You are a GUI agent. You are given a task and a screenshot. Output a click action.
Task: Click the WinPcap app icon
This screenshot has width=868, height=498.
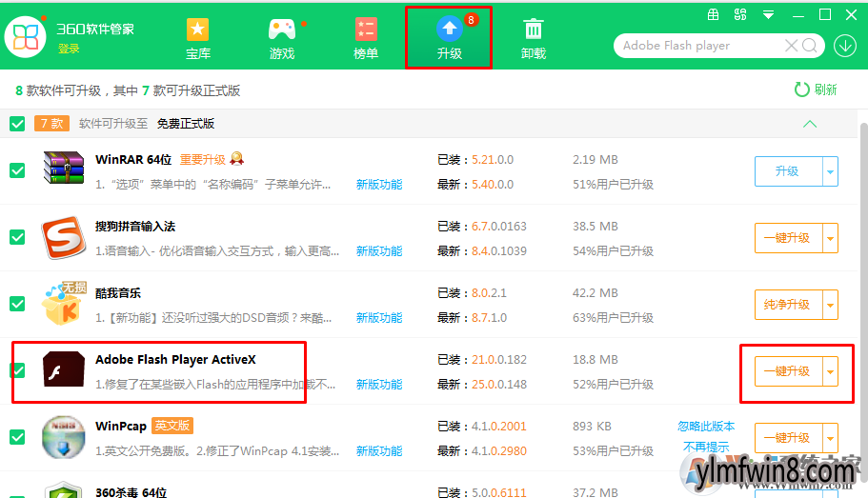pyautogui.click(x=64, y=437)
